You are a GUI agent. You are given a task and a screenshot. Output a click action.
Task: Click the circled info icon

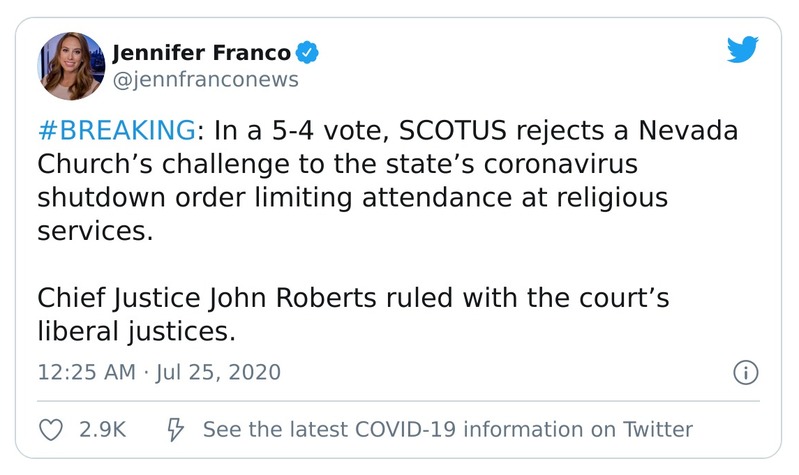point(743,373)
